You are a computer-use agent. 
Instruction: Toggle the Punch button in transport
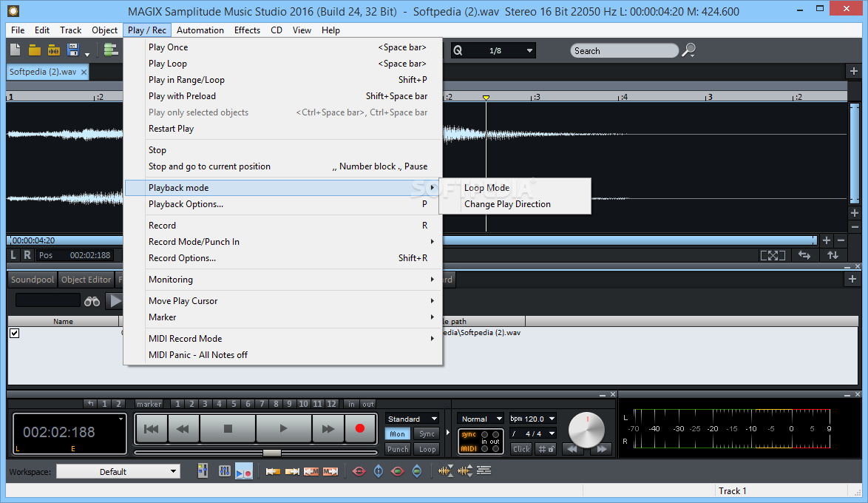pos(398,449)
